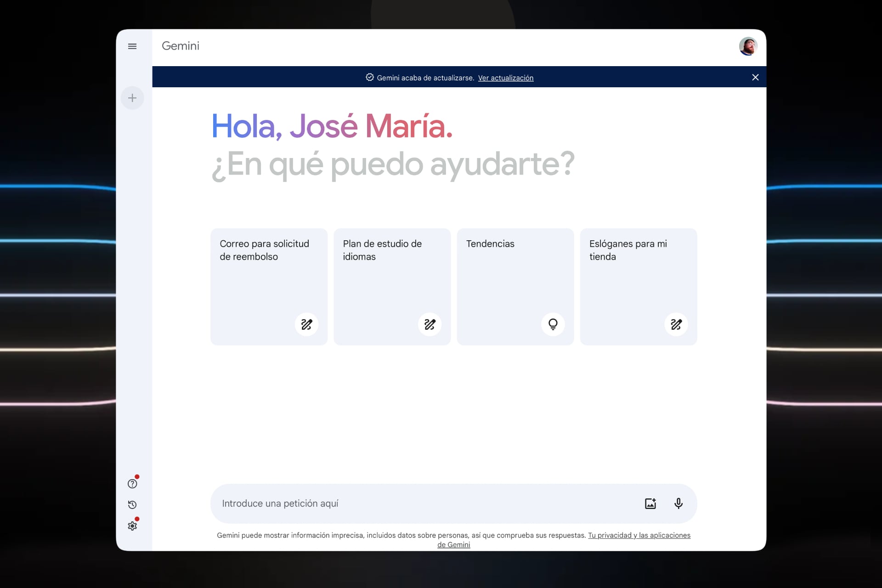
Task: Open the 'Ver actualización' link
Action: coord(506,78)
